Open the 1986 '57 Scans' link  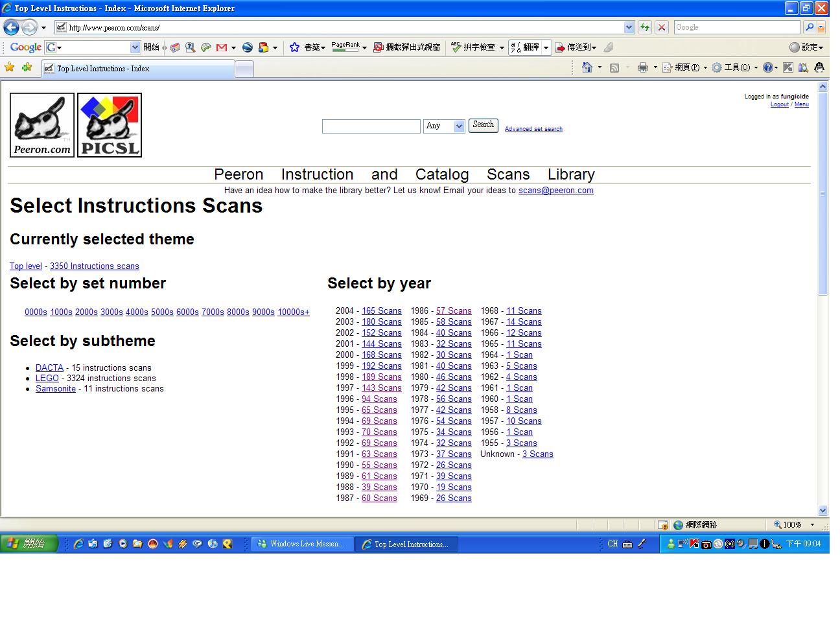[454, 311]
